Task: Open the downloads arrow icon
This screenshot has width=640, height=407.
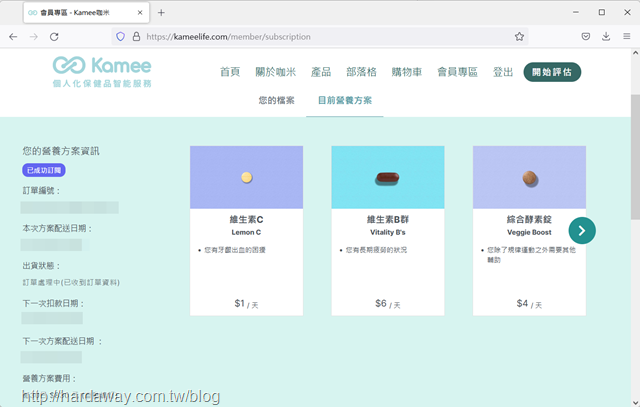Action: [606, 37]
